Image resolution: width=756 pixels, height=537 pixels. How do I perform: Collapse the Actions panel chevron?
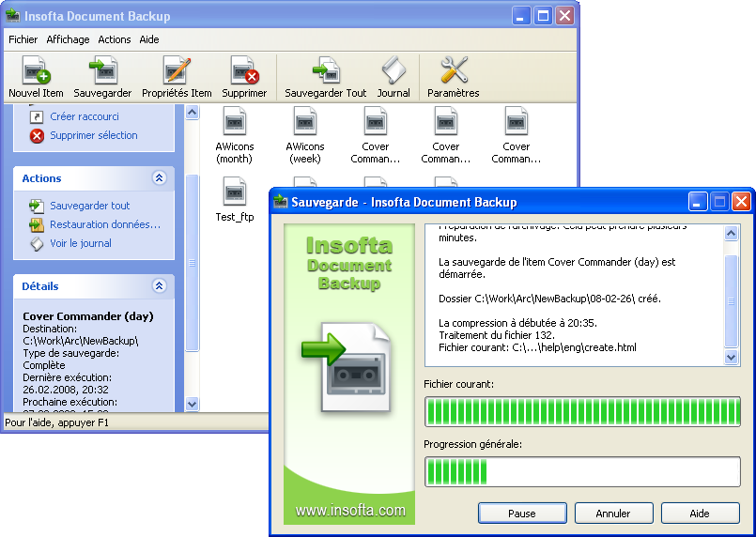point(159,178)
